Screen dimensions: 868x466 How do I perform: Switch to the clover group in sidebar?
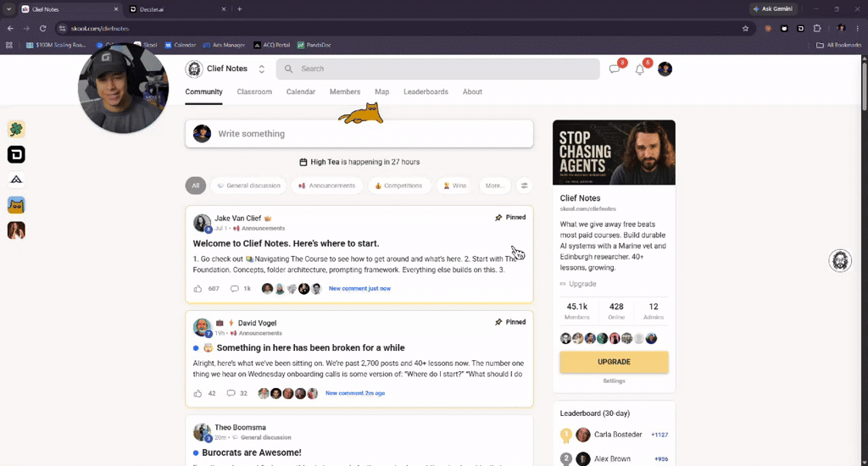(16, 130)
